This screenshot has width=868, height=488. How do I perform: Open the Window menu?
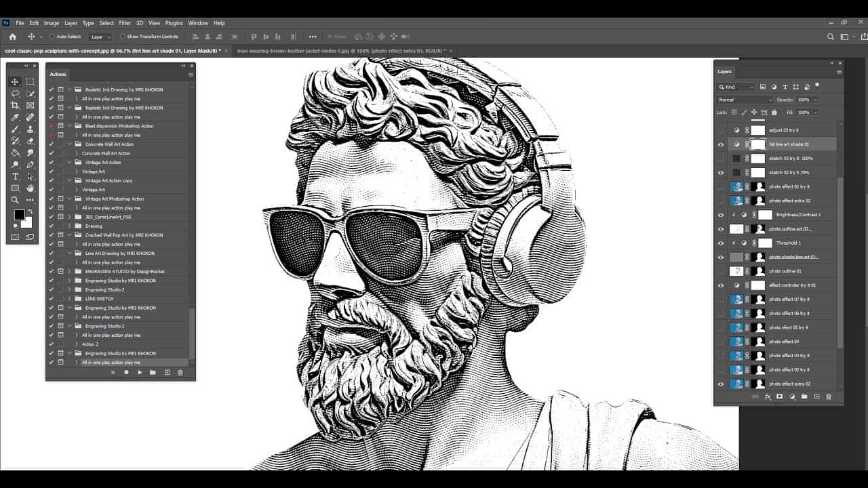[x=198, y=23]
